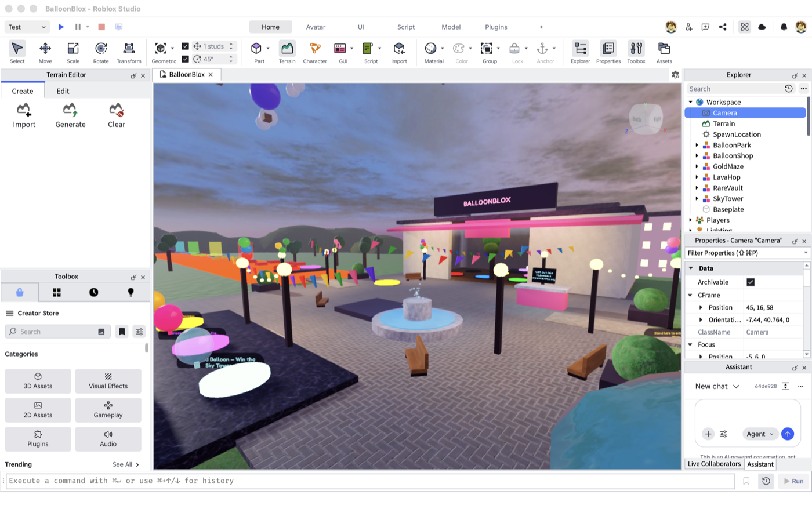Browse the Visual Effects category
The image size is (812, 509).
(x=108, y=381)
